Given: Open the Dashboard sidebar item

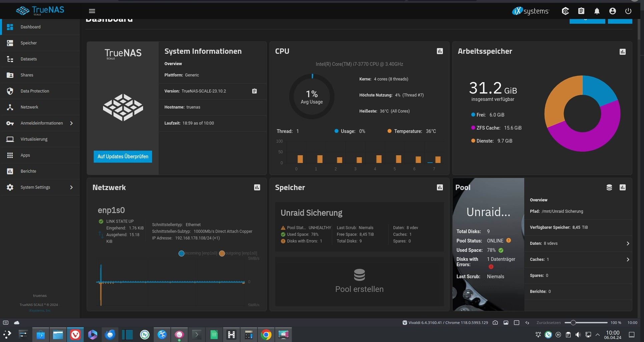Looking at the screenshot, I should [40, 27].
